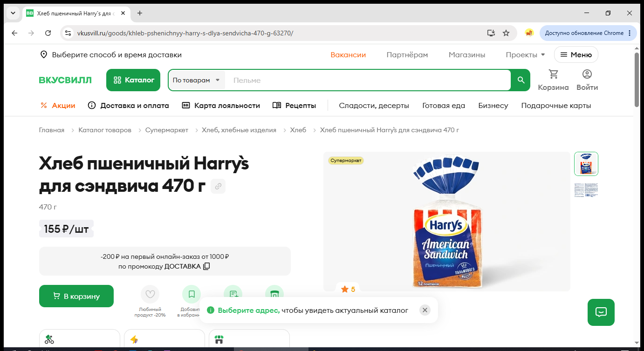The image size is (644, 351).
Task: Click the add-to-list icon
Action: [233, 293]
